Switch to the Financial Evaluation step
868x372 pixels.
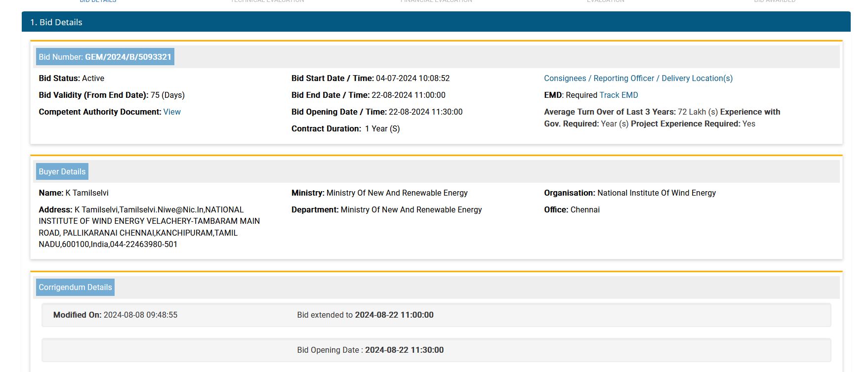436,1
